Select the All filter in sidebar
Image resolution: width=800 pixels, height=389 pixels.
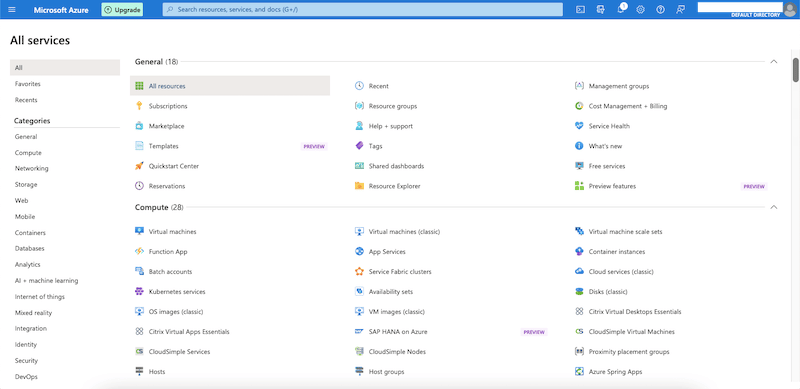pyautogui.click(x=65, y=67)
